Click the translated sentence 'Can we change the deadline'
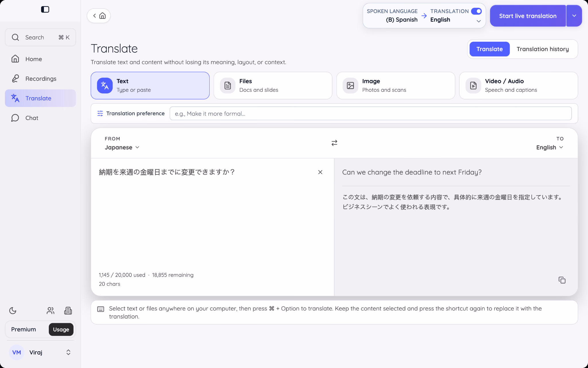The height and width of the screenshot is (368, 588). [x=412, y=172]
